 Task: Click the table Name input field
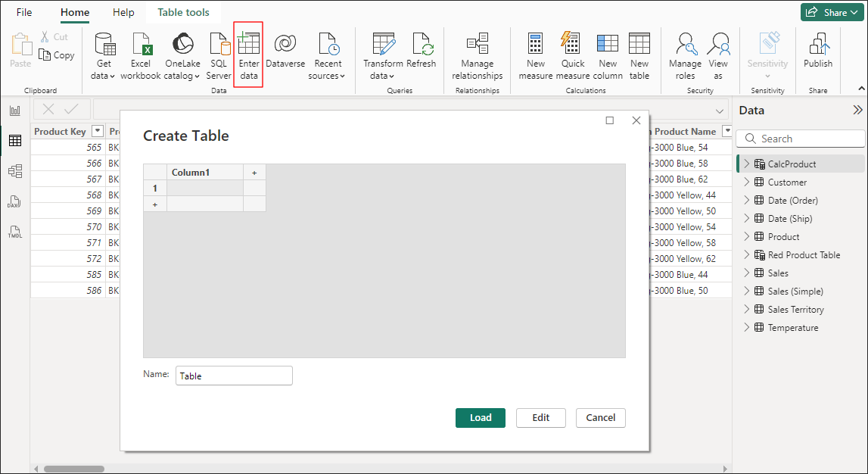[x=234, y=376]
